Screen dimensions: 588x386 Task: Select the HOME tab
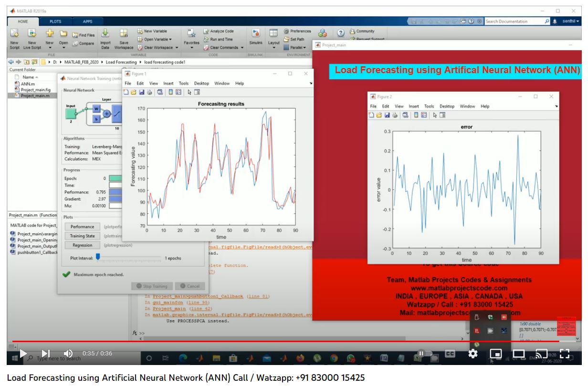23,21
